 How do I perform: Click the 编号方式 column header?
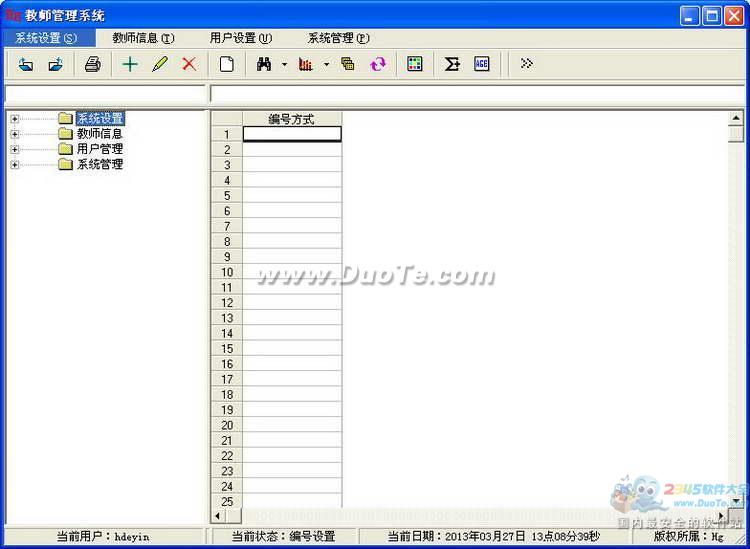click(291, 119)
